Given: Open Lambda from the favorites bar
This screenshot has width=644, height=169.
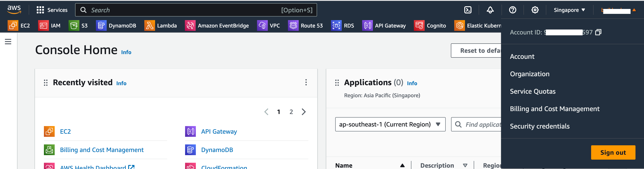Looking at the screenshot, I should [160, 25].
